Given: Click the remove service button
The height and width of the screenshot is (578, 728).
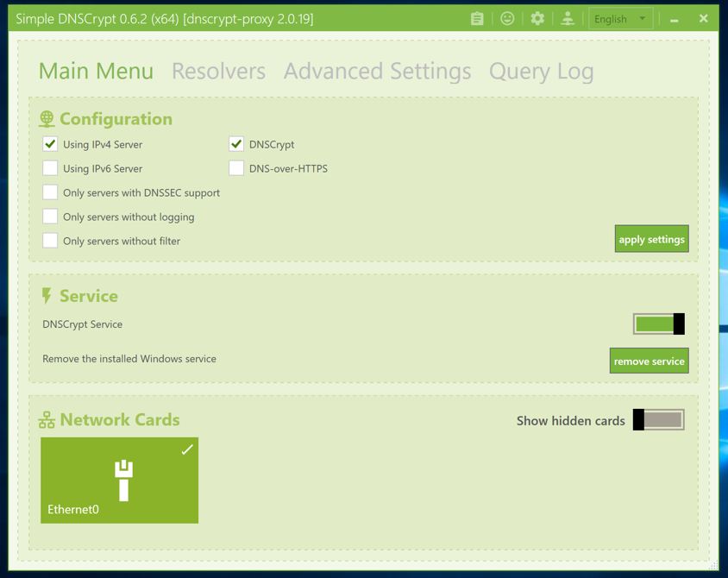Looking at the screenshot, I should pyautogui.click(x=649, y=361).
